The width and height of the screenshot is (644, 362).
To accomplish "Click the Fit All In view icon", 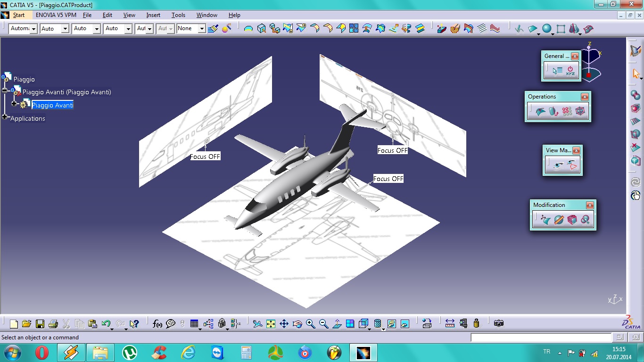I will (x=271, y=324).
